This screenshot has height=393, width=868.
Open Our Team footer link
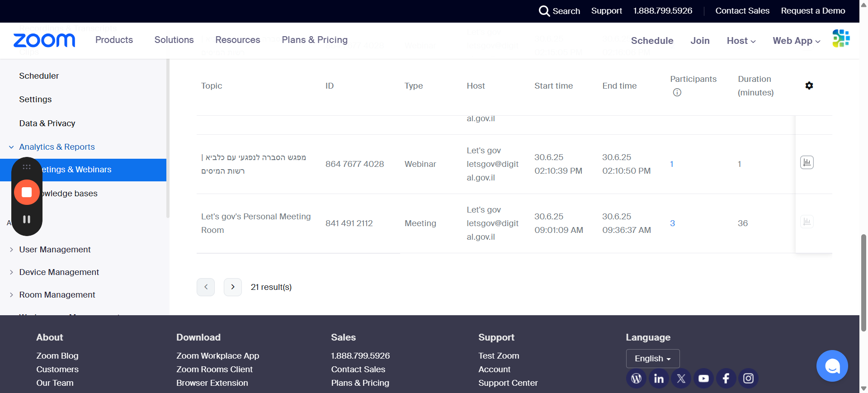55,383
